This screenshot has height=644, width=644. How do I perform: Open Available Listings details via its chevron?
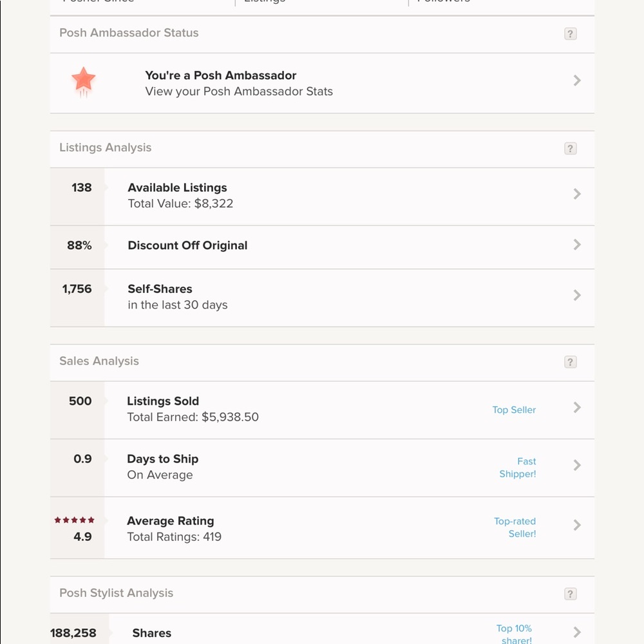(577, 194)
